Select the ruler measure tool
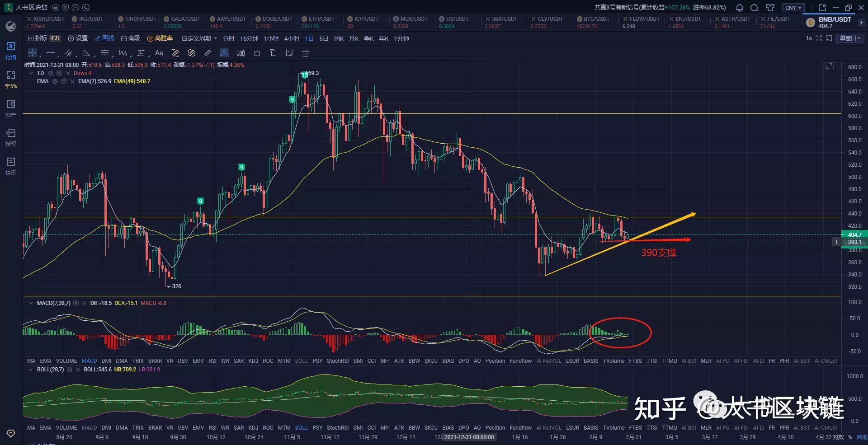The image size is (868, 445). tap(208, 53)
